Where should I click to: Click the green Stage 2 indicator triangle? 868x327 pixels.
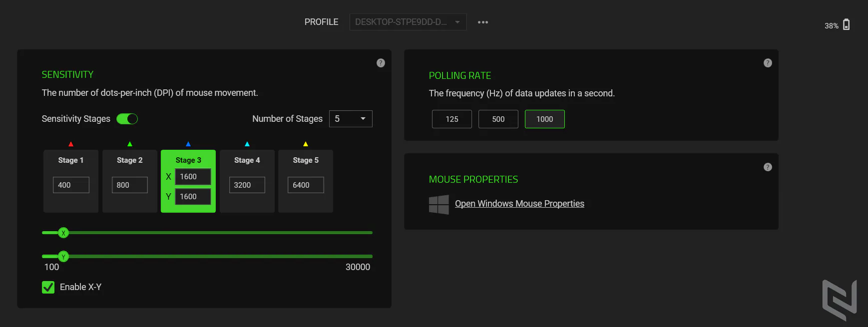click(x=130, y=144)
